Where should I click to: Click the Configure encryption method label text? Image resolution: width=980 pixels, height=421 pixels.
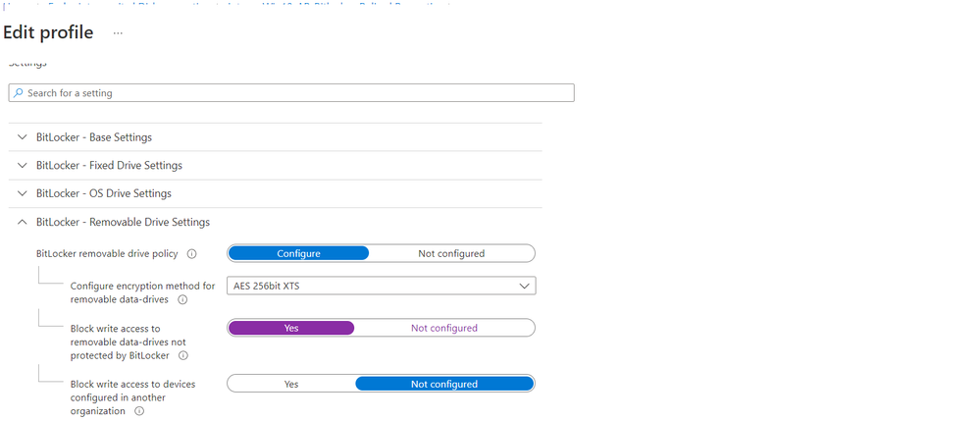coord(142,292)
